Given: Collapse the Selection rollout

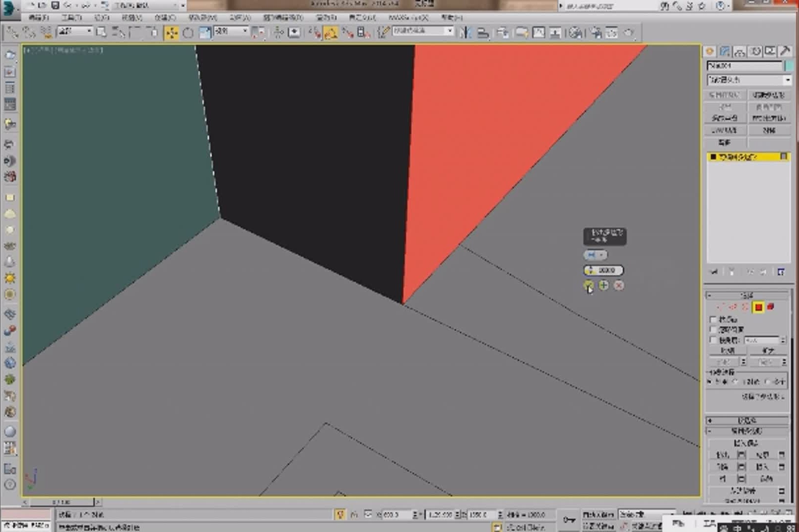Looking at the screenshot, I should click(x=747, y=295).
